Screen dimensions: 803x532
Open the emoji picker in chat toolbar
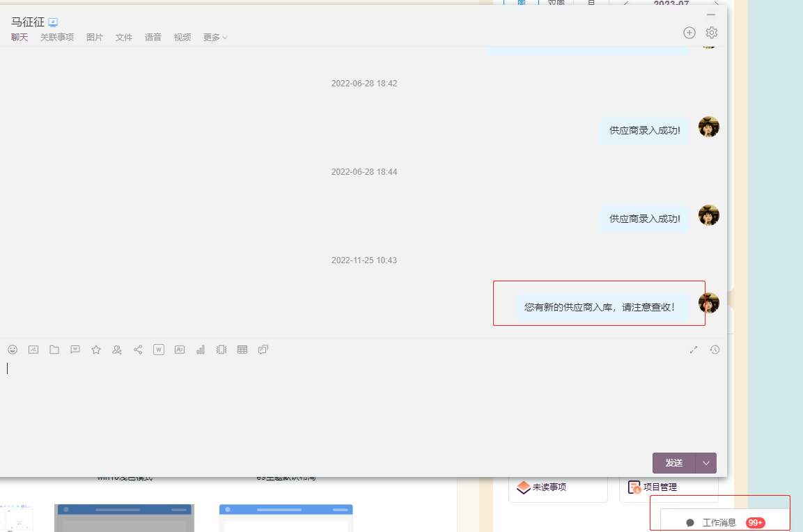point(13,350)
